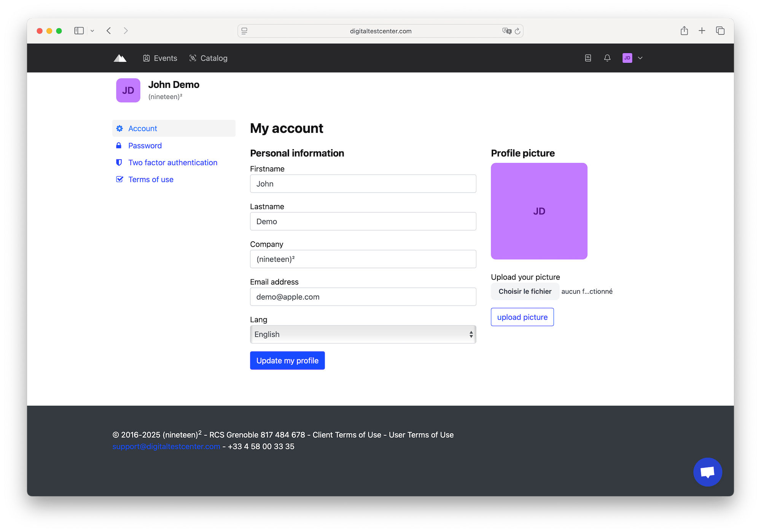This screenshot has width=761, height=532.
Task: Click the support email link
Action: point(166,446)
